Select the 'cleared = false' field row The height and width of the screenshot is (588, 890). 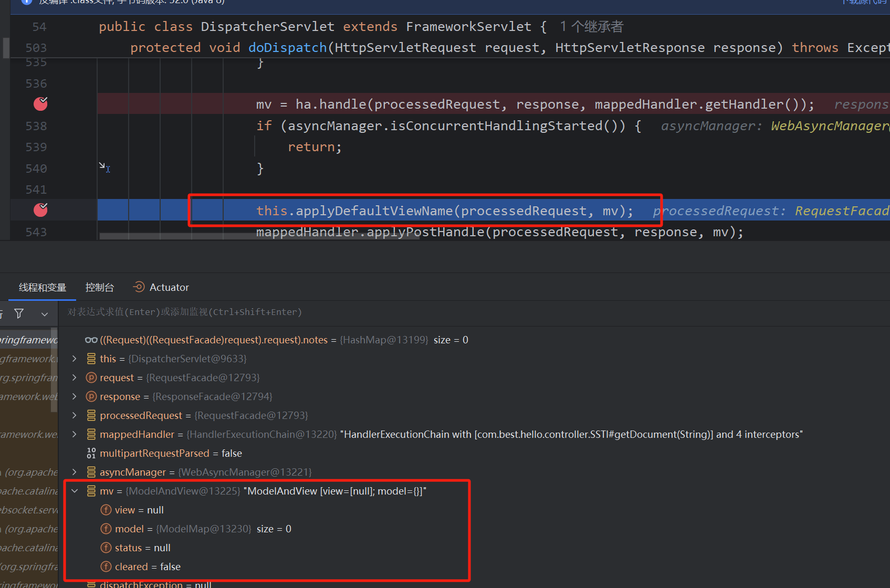click(x=474, y=566)
